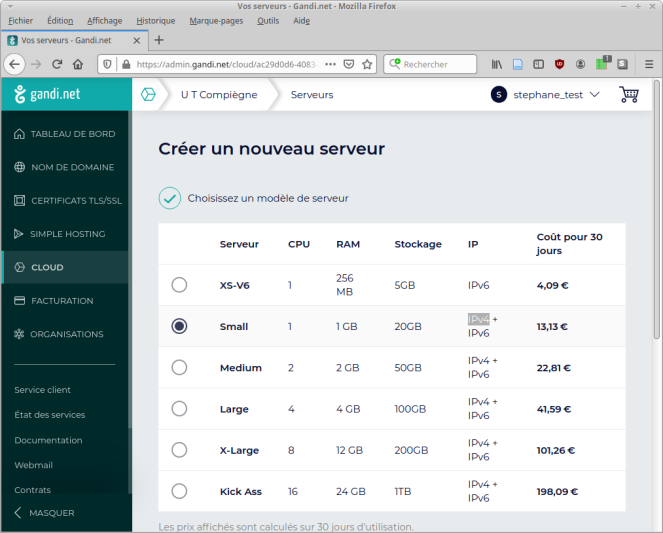The width and height of the screenshot is (663, 533).
Task: Open the Firefox account icon
Action: pos(581,64)
